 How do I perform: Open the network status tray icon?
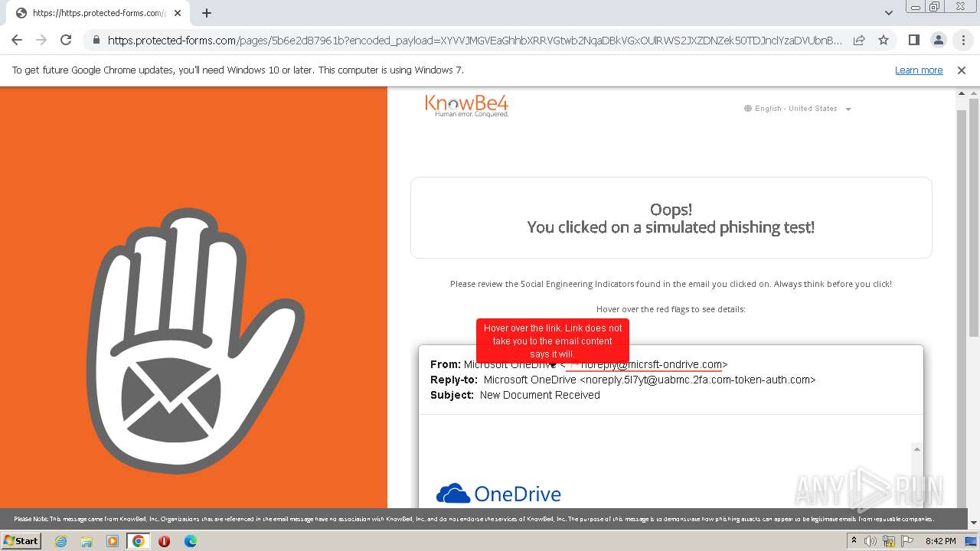889,541
